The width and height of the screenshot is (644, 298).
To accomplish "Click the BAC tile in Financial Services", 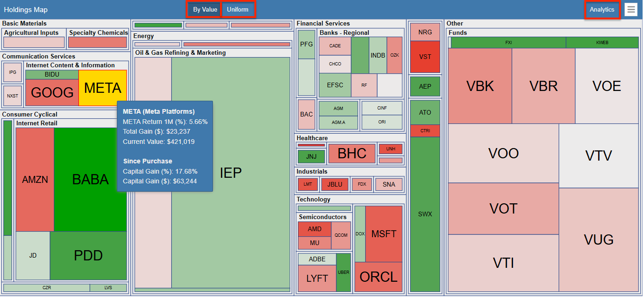I will 306,114.
